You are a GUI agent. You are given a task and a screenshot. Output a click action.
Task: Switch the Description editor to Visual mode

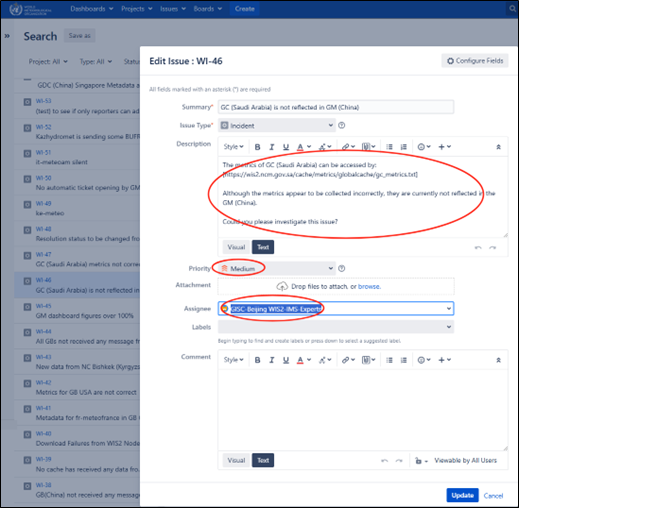click(x=236, y=247)
